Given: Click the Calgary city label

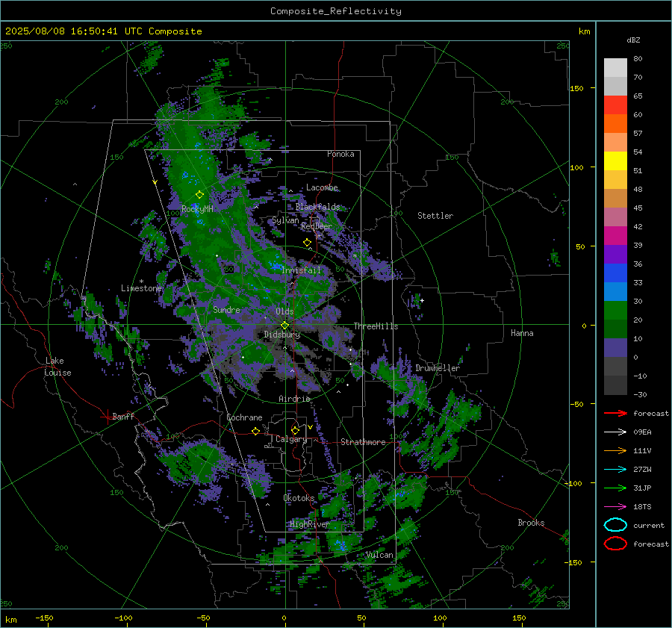Looking at the screenshot, I should [291, 439].
